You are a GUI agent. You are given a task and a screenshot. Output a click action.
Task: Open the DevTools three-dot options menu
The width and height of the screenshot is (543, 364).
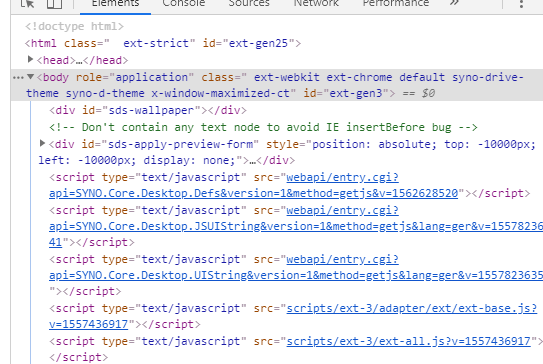click(521, 3)
